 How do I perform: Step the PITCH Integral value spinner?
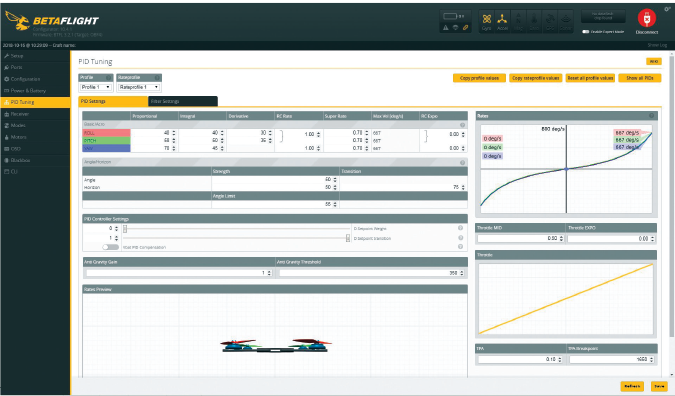point(222,140)
